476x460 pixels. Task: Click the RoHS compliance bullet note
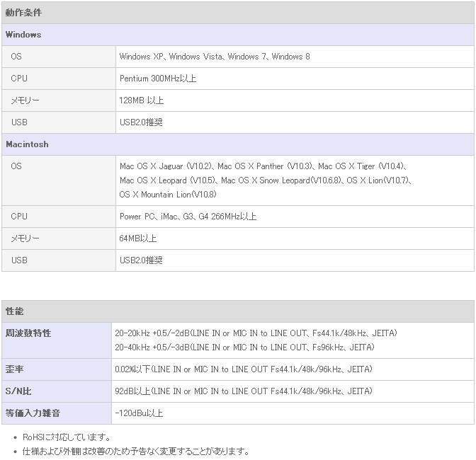[67, 437]
